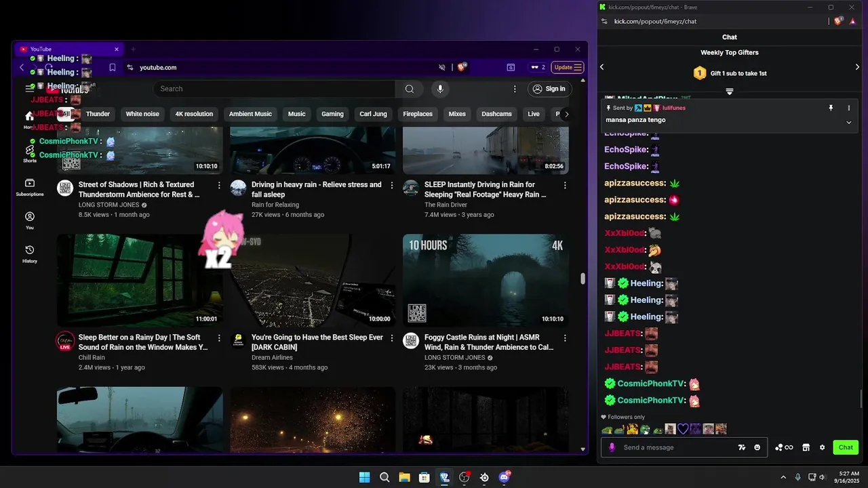Select the Dashcams chip
Viewport: 868px width, 488px height.
(x=496, y=114)
